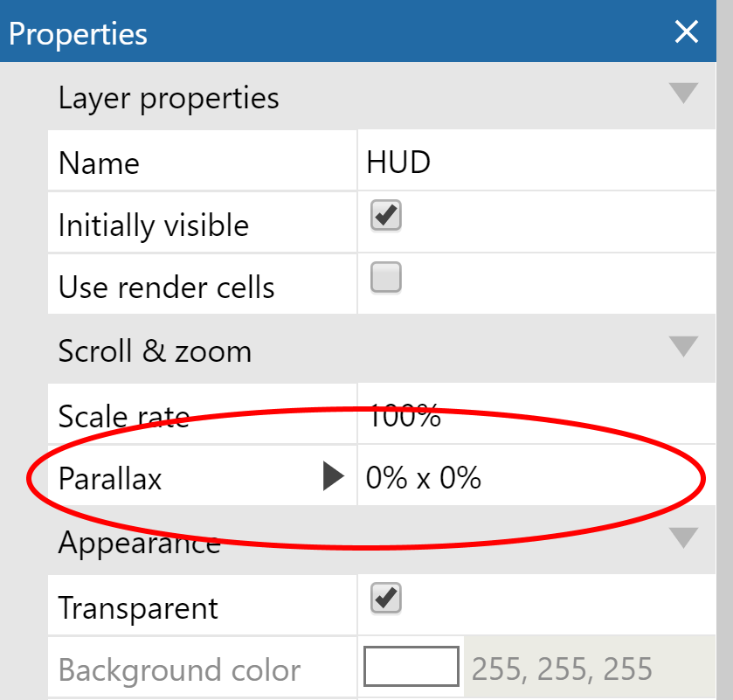This screenshot has height=700, width=733.
Task: Toggle the Initially visible checkbox
Action: 385,215
